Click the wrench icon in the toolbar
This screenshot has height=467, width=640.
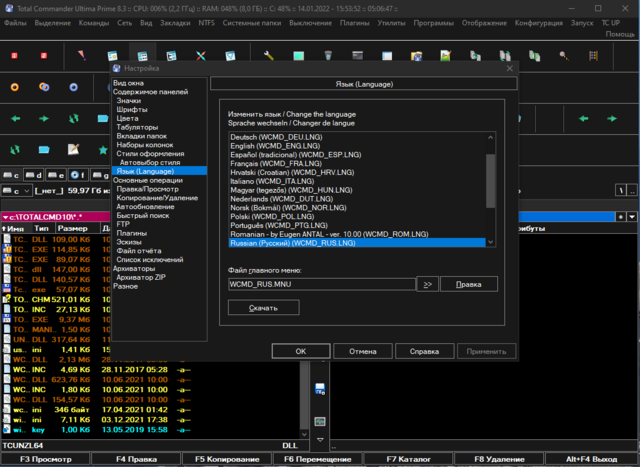[x=269, y=56]
